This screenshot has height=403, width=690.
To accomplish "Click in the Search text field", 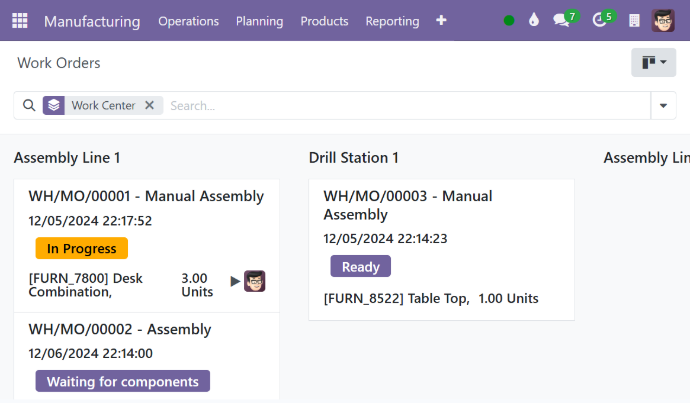I will 400,105.
